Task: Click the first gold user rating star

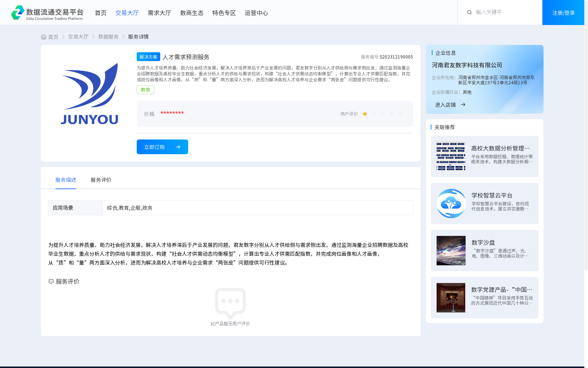Action: [x=365, y=114]
